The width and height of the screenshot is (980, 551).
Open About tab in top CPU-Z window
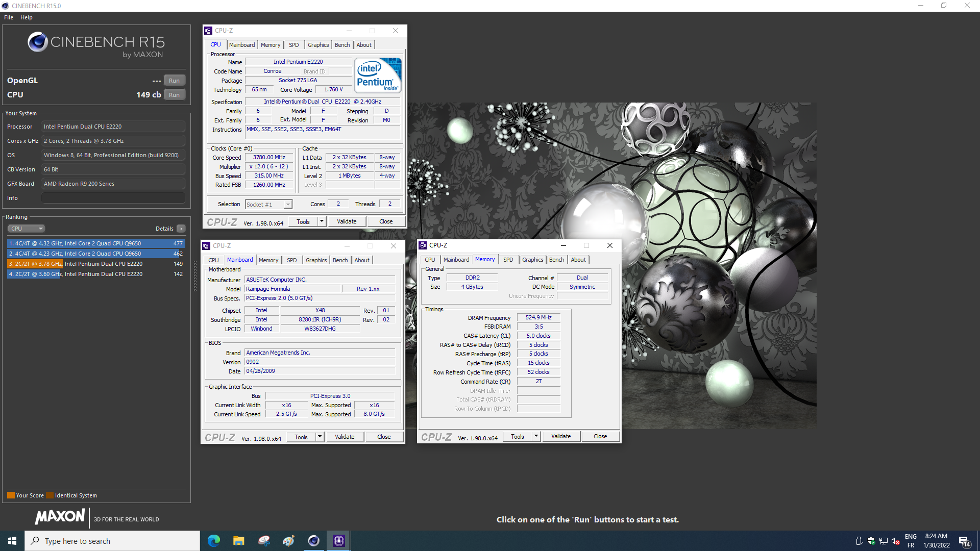[364, 45]
